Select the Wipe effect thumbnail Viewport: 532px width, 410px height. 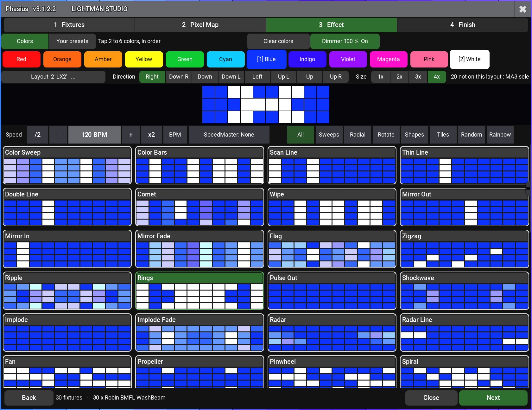[332, 207]
